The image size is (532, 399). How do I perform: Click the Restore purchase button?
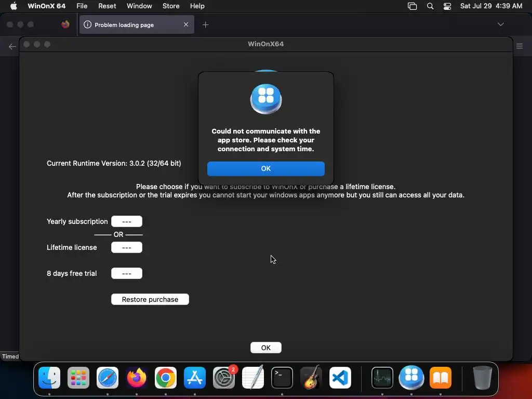[150, 299]
